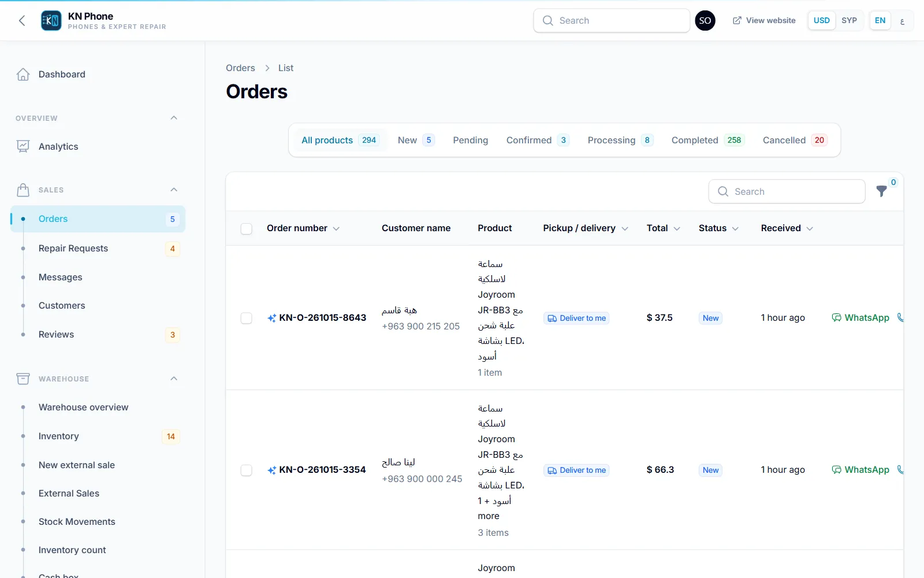924x578 pixels.
Task: Focus the table Search field
Action: 787,191
